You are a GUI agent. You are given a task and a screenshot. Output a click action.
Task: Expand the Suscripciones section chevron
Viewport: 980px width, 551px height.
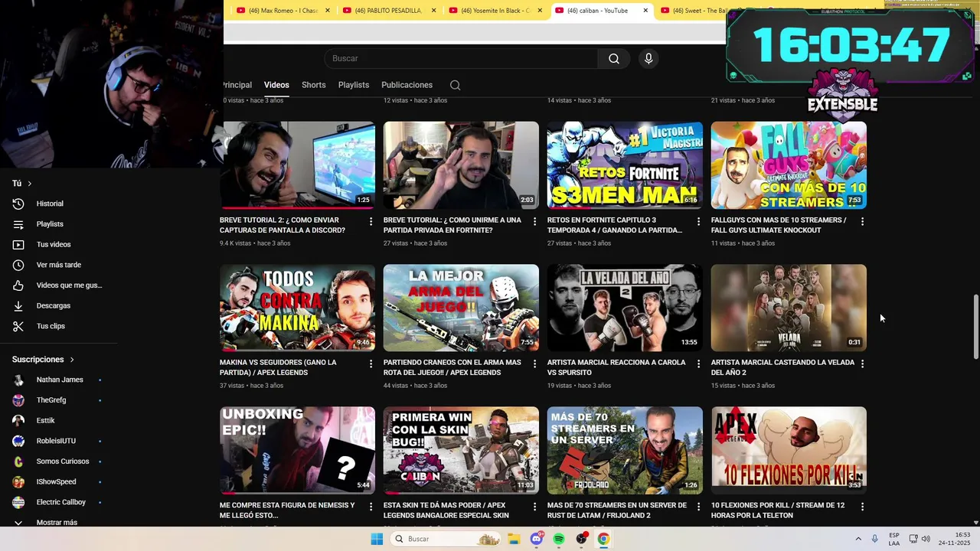[72, 360]
